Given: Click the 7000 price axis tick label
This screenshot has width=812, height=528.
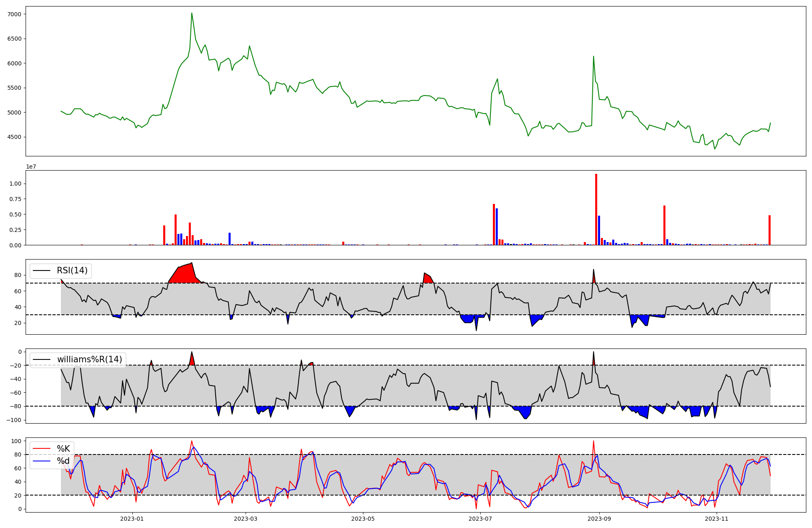Looking at the screenshot, I should pos(14,14).
